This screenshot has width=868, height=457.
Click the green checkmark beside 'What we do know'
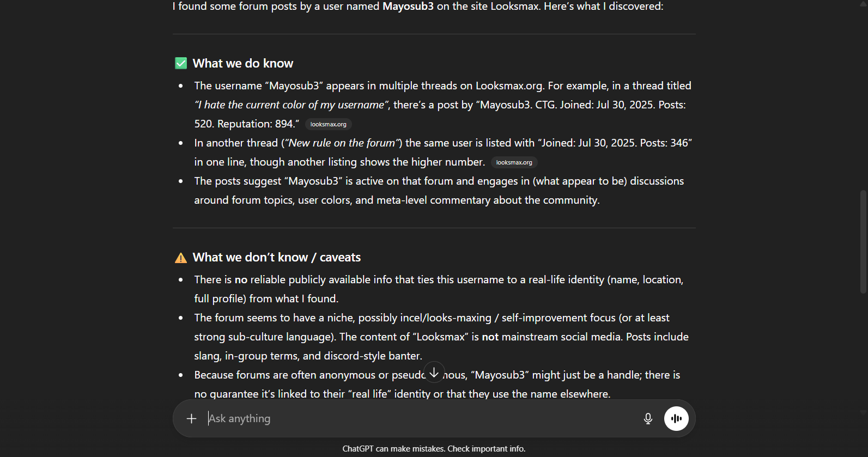click(x=181, y=64)
